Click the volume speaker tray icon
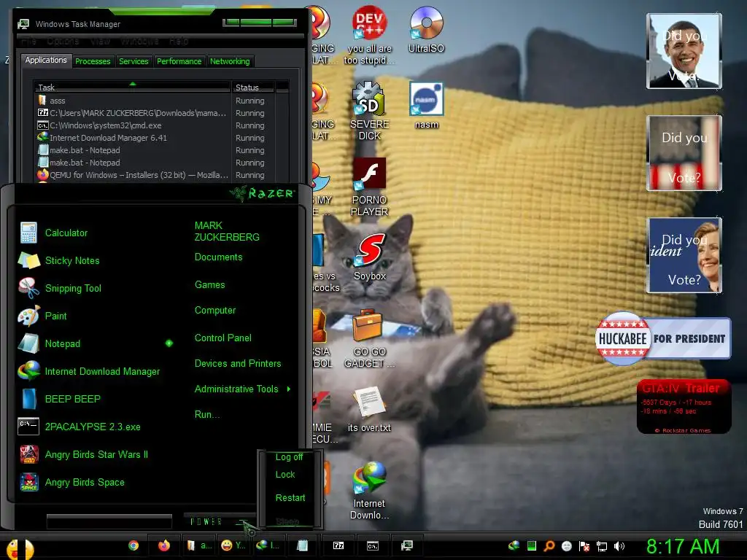Viewport: 747px width, 560px height. [x=619, y=546]
